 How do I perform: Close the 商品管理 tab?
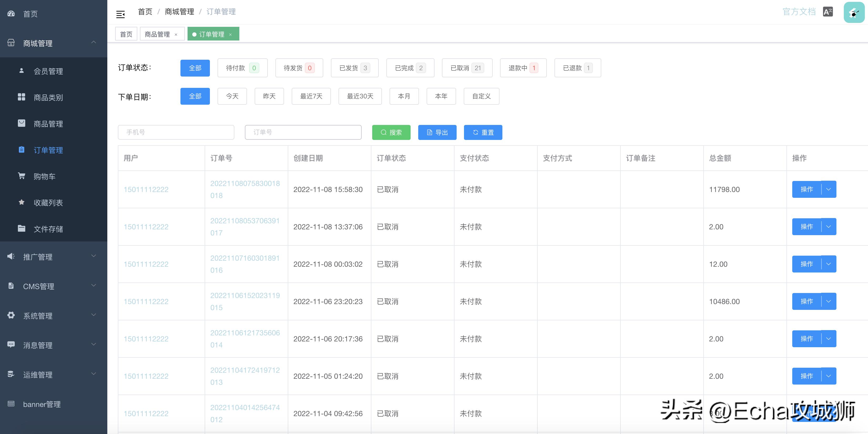176,34
